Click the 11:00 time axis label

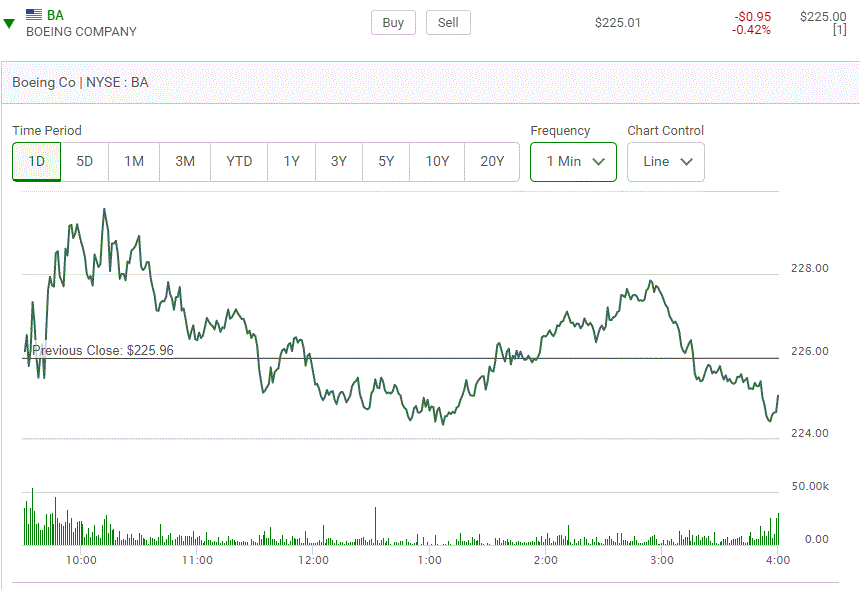pos(197,560)
